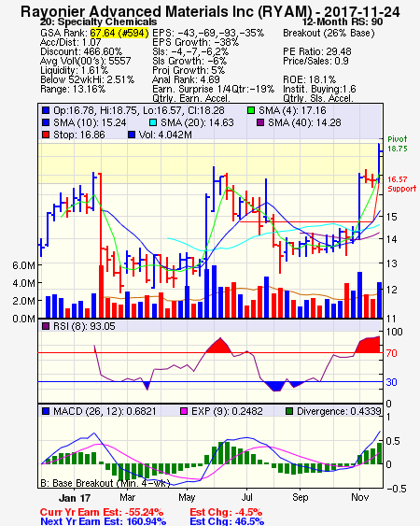The height and width of the screenshot is (526, 420).
Task: Click the red Stop legend square
Action: pyautogui.click(x=46, y=135)
